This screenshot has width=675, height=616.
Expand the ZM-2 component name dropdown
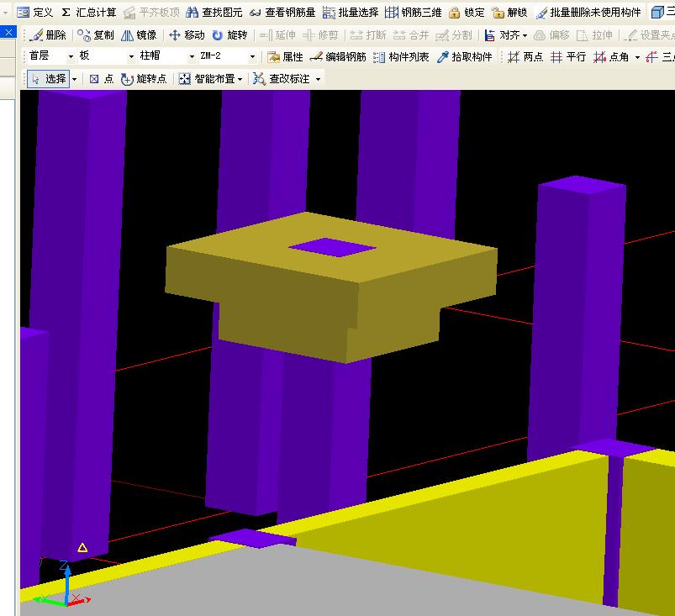tap(252, 56)
